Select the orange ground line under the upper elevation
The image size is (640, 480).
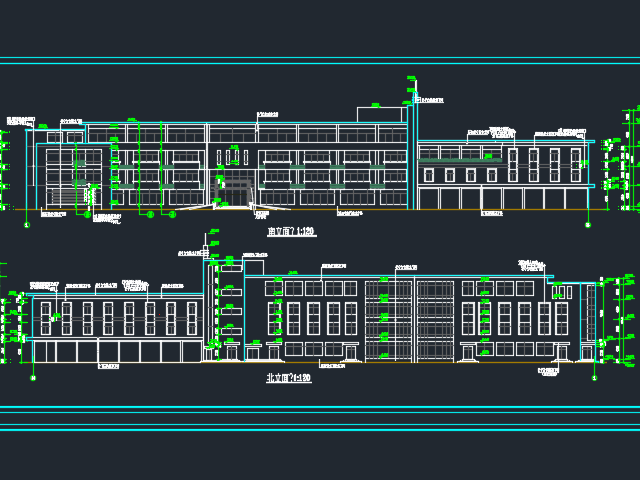point(300,210)
